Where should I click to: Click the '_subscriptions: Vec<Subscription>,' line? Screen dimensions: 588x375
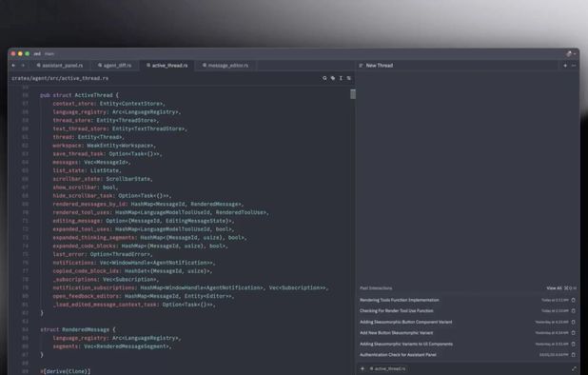(106, 280)
